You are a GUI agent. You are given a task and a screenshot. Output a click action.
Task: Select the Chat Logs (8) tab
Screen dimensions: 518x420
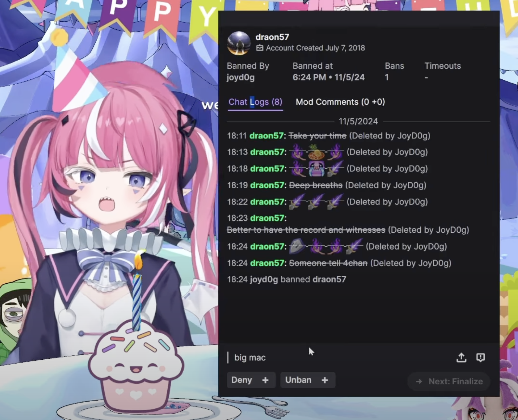[255, 102]
